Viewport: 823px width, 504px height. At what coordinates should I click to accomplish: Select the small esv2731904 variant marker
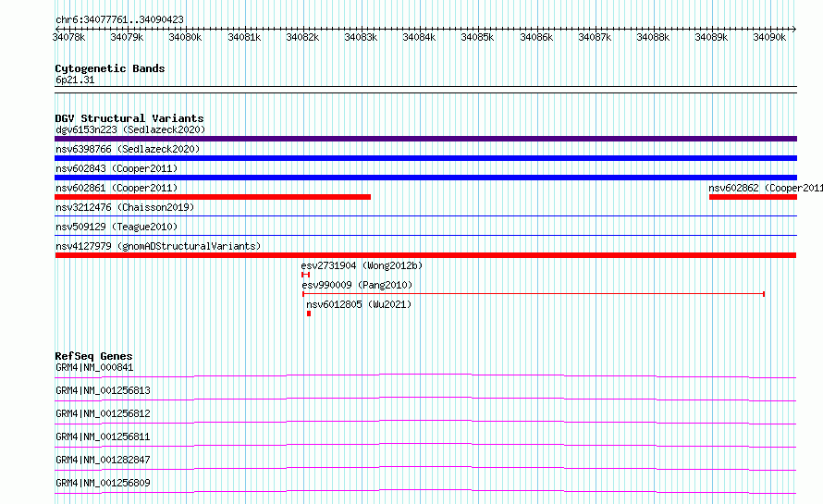tap(305, 275)
